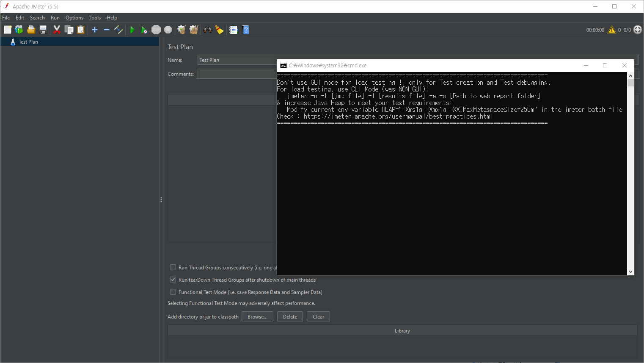This screenshot has height=363, width=644.
Task: Click the 00:00:00 elapsed time text
Action: (595, 30)
